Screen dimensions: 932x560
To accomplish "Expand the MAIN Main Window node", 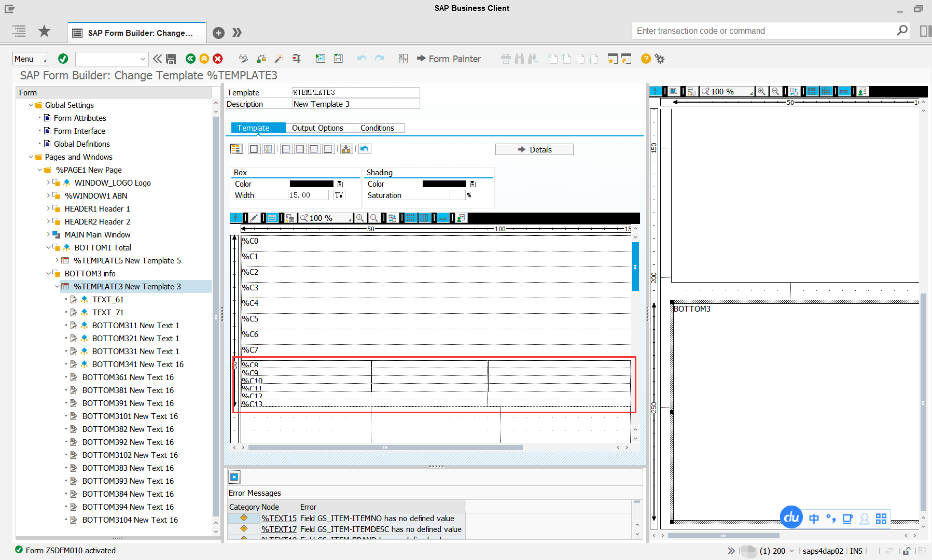I will [x=48, y=234].
